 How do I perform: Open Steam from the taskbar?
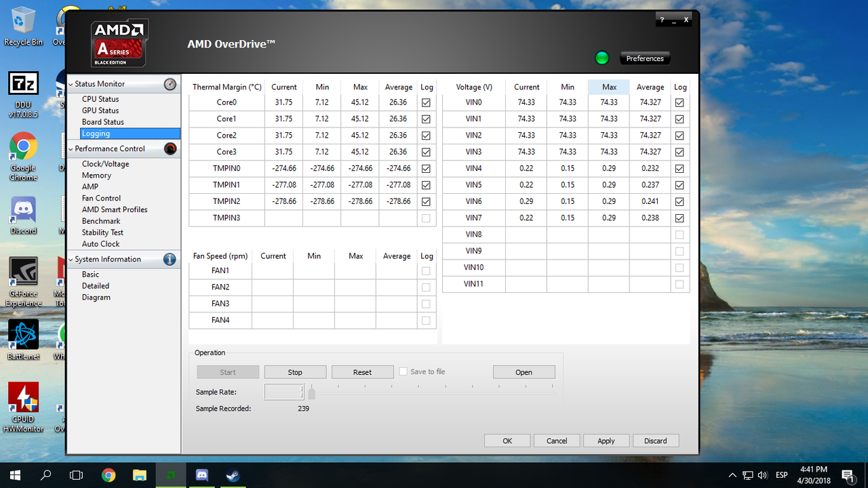(233, 475)
